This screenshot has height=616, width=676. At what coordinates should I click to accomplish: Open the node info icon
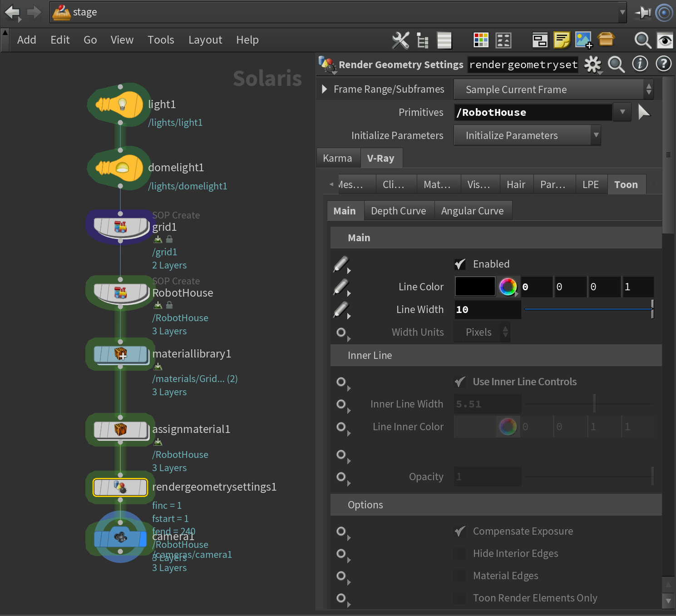640,64
